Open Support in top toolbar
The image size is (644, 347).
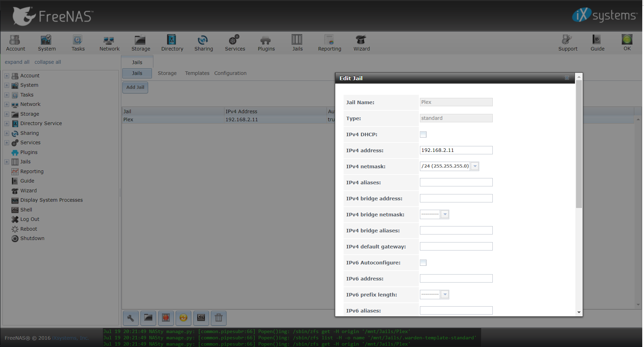tap(568, 43)
